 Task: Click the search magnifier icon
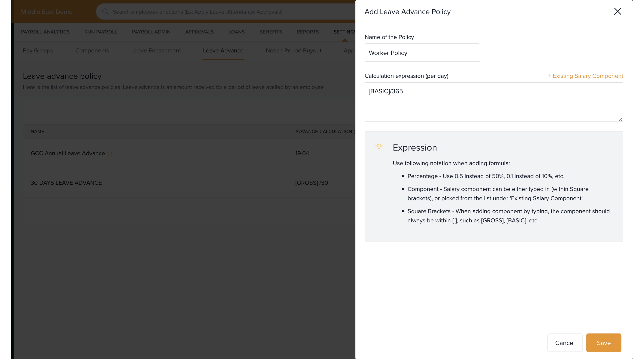click(105, 12)
